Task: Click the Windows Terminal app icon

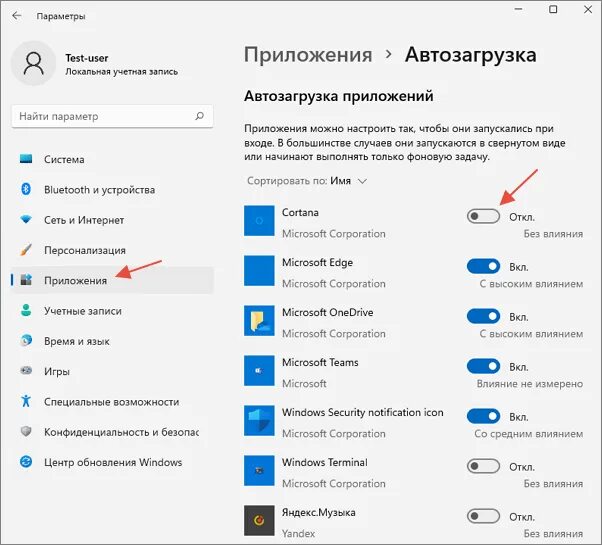Action: click(x=259, y=471)
